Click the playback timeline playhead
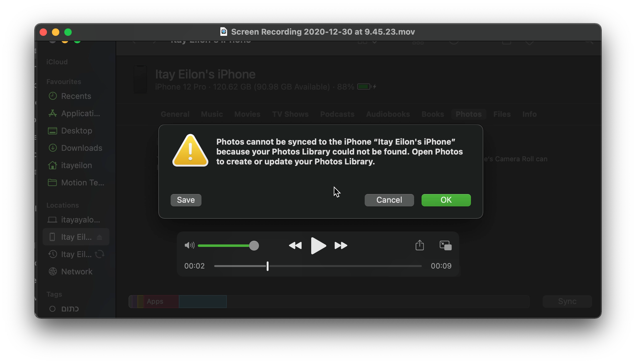Image resolution: width=636 pixels, height=364 pixels. [268, 266]
